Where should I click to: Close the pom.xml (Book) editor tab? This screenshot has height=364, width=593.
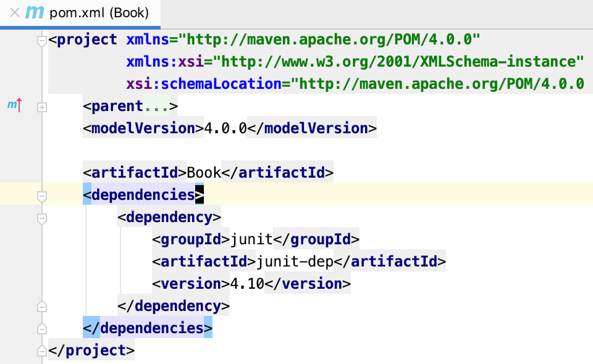(15, 12)
